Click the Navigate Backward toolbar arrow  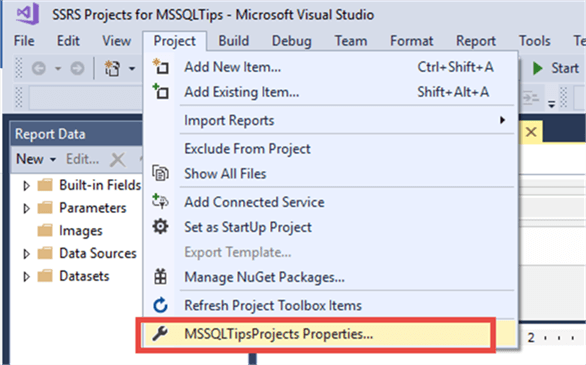tap(39, 68)
